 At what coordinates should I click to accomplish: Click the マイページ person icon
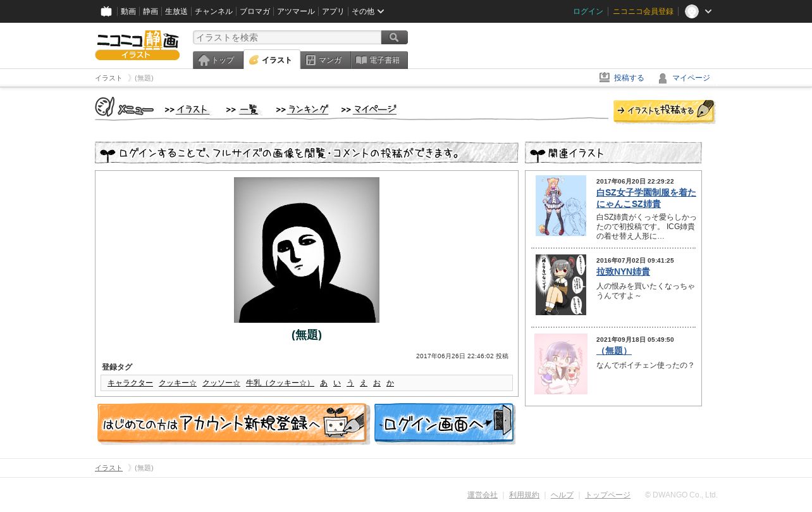[663, 78]
